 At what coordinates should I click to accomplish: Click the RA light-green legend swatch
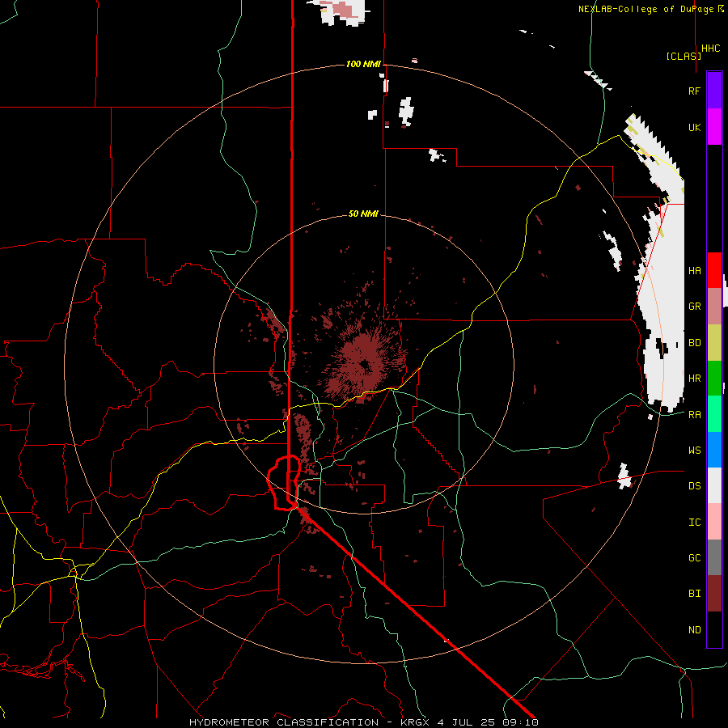click(714, 414)
